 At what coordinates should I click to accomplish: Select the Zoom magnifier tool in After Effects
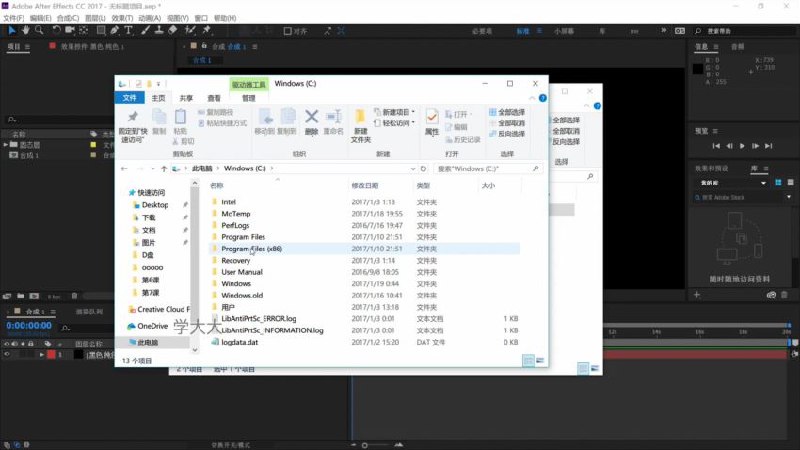pyautogui.click(x=39, y=31)
